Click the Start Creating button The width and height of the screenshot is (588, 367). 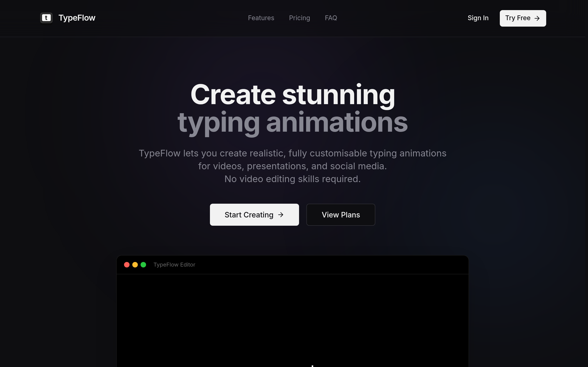(254, 214)
